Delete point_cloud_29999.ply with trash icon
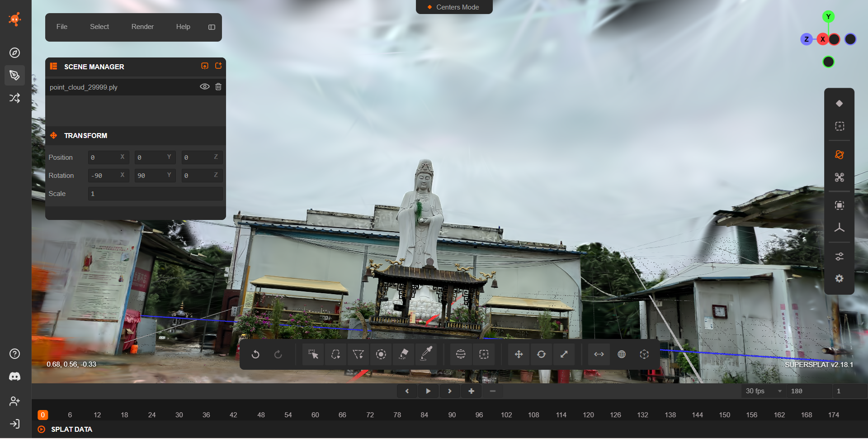 [x=218, y=86]
